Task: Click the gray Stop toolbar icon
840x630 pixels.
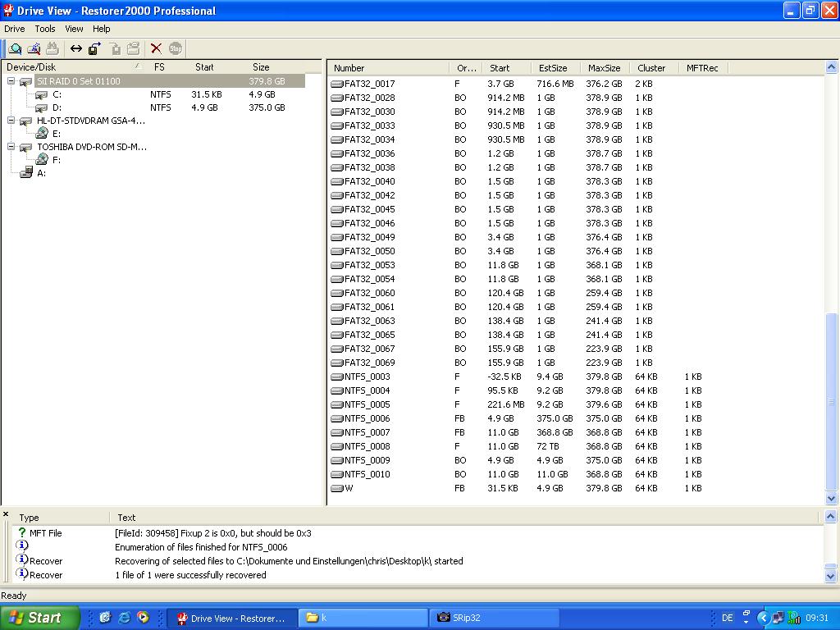Action: (x=176, y=48)
